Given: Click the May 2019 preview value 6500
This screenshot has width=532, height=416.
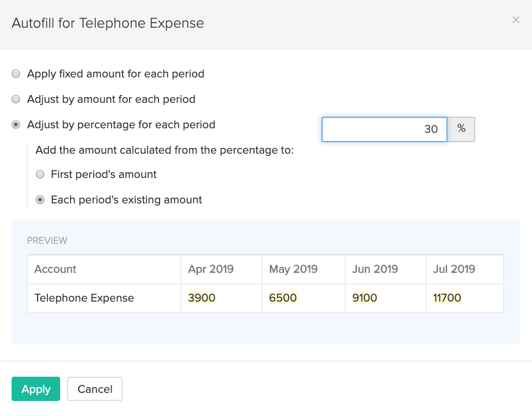Looking at the screenshot, I should [283, 298].
